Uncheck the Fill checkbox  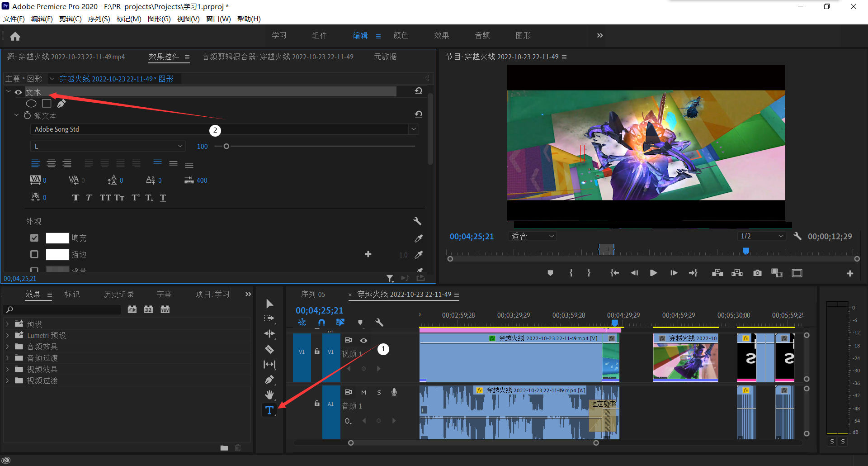click(x=34, y=238)
